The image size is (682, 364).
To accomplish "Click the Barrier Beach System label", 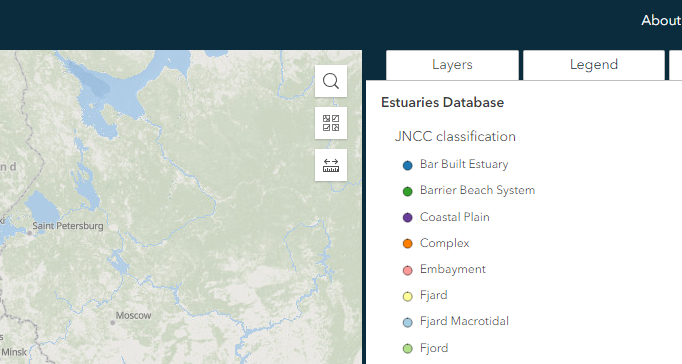I will pyautogui.click(x=477, y=190).
